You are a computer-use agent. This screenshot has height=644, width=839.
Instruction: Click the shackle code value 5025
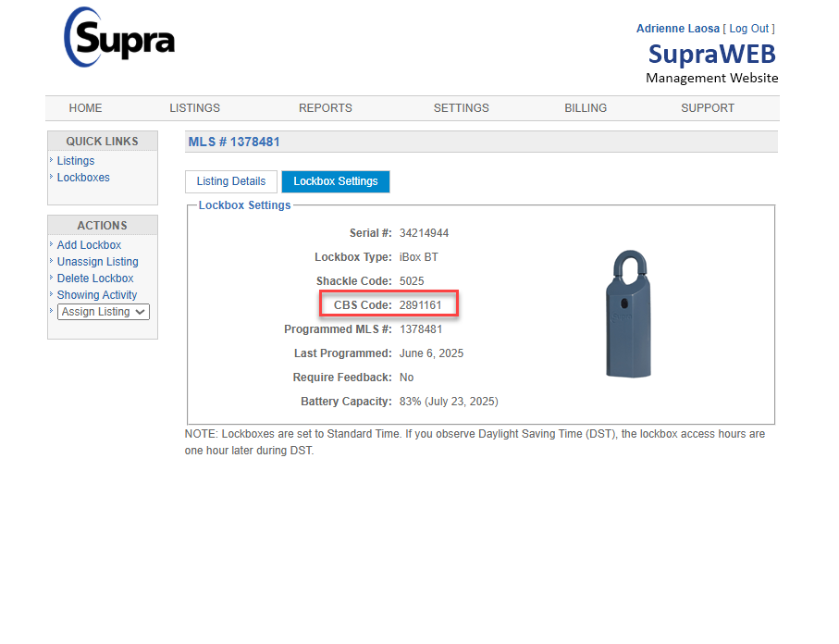412,281
